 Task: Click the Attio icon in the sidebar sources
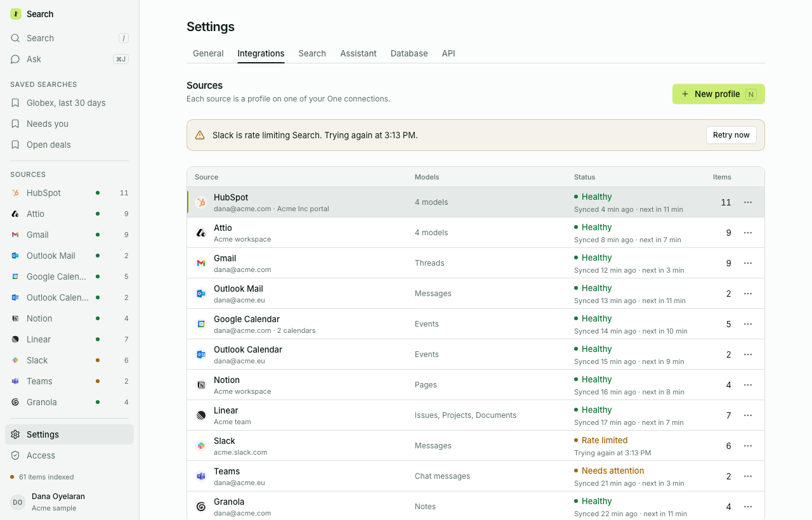coord(15,214)
